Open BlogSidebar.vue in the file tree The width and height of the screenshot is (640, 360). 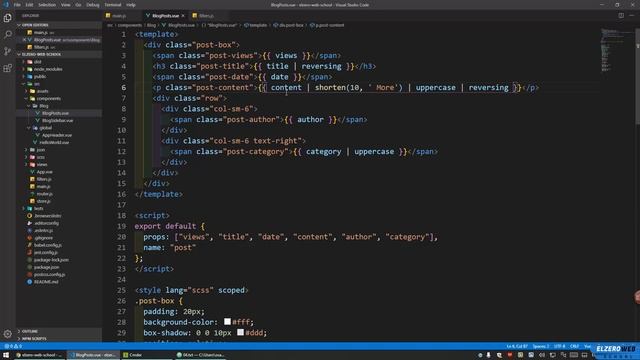pyautogui.click(x=59, y=120)
